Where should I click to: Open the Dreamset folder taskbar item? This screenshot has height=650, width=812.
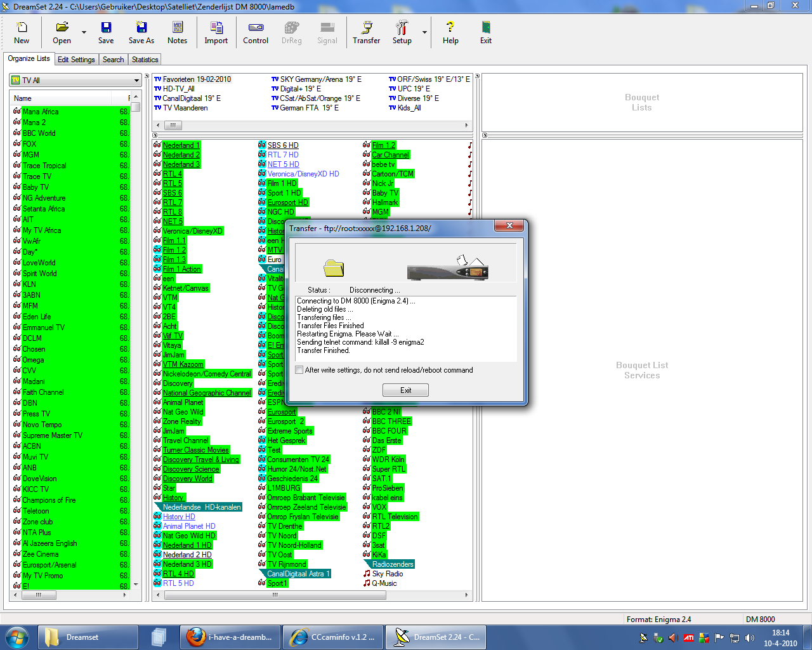(88, 637)
